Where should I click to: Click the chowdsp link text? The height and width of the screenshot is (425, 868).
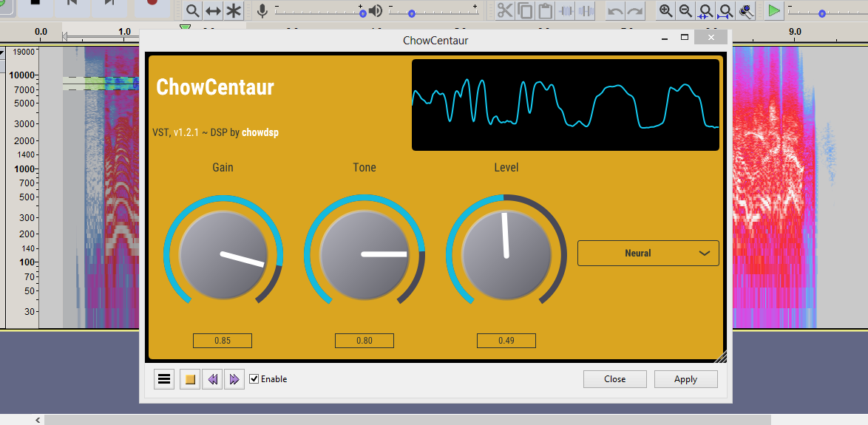tap(260, 133)
